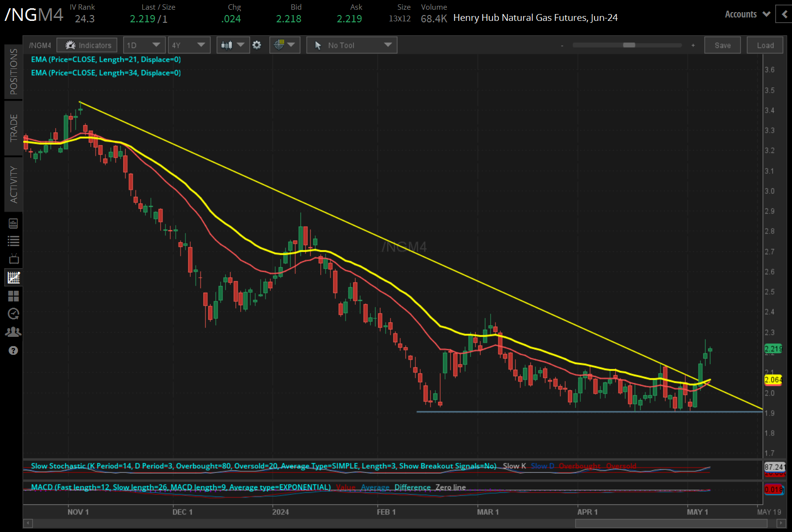Open the 4Y time frame dropdown

click(x=189, y=45)
